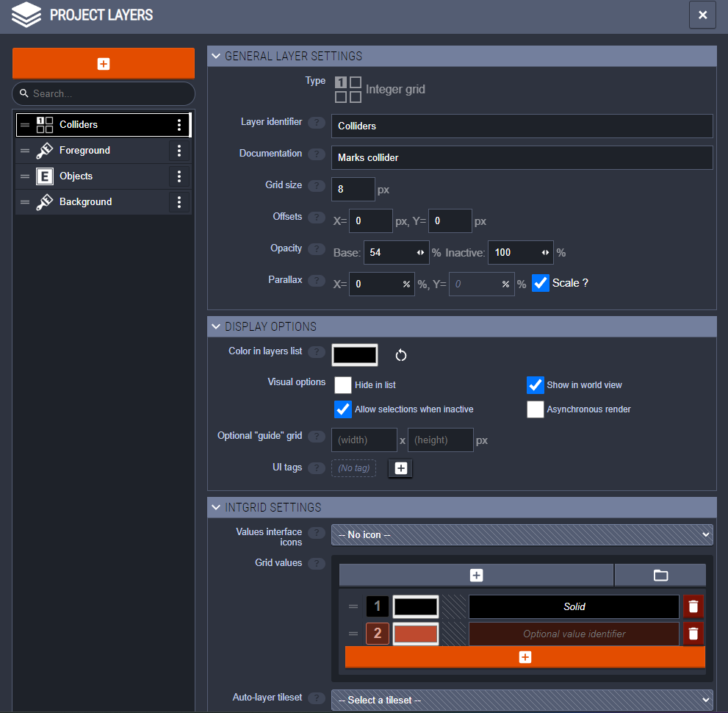
Task: Open the Colliders layer options menu
Action: coord(179,125)
